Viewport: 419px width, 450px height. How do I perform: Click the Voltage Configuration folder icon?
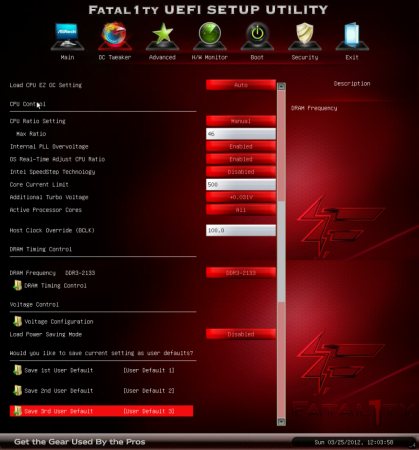[x=17, y=321]
